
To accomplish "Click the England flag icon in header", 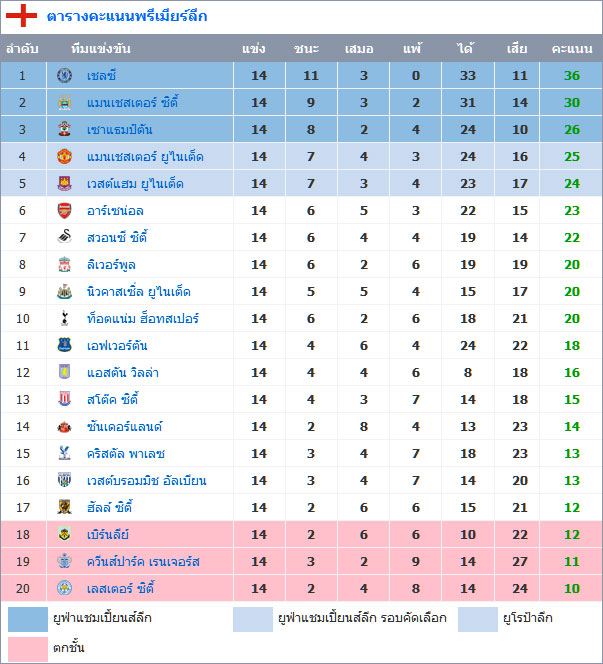I will [22, 16].
